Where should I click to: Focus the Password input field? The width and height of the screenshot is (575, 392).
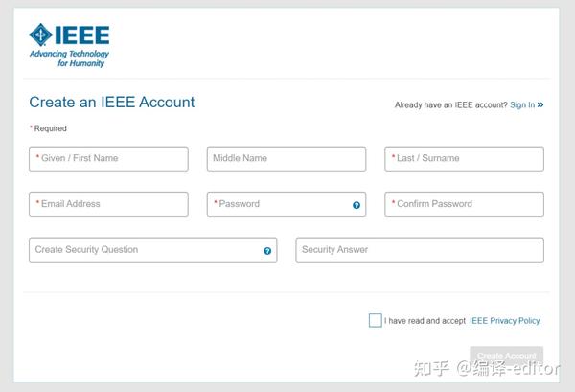tap(287, 204)
